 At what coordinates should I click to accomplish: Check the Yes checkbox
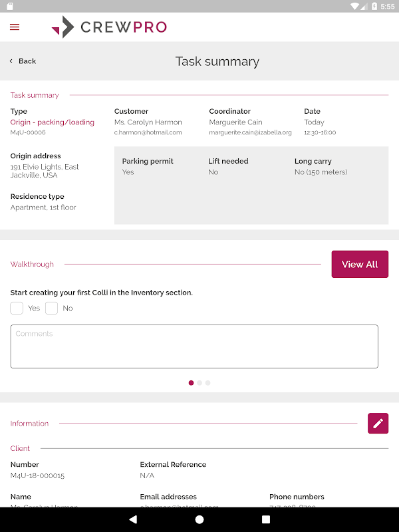(17, 308)
